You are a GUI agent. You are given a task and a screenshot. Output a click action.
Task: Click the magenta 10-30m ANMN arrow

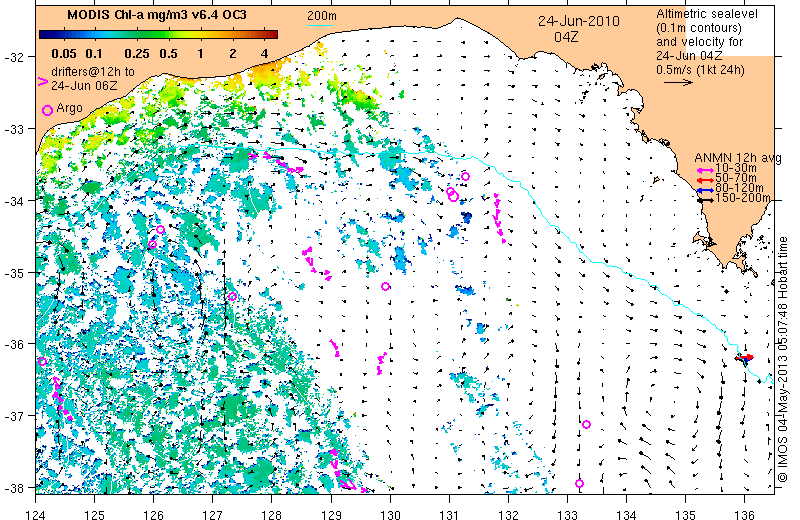click(706, 170)
